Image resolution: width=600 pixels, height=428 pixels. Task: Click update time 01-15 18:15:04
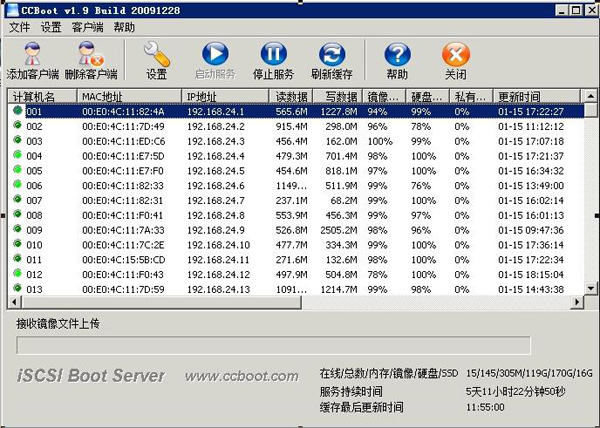[x=531, y=275]
